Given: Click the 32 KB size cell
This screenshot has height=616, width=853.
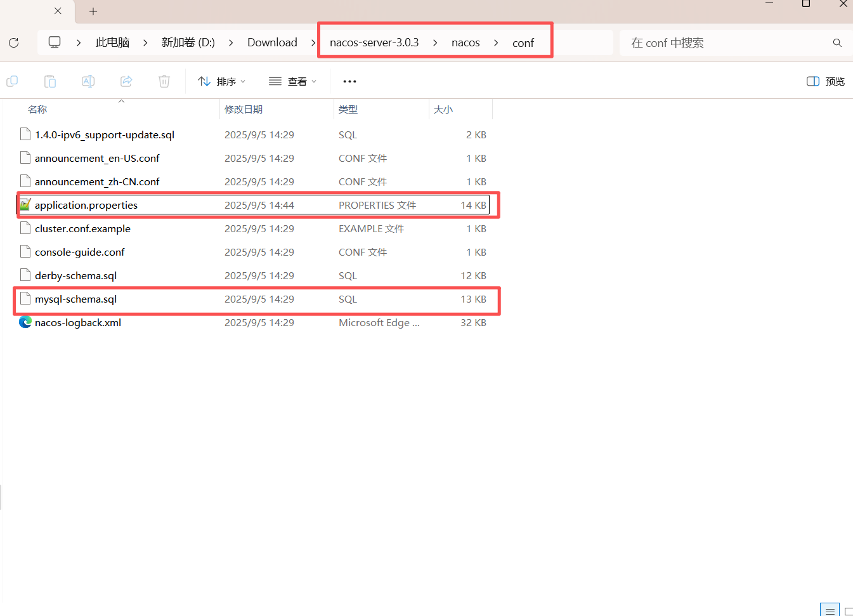Looking at the screenshot, I should click(473, 322).
